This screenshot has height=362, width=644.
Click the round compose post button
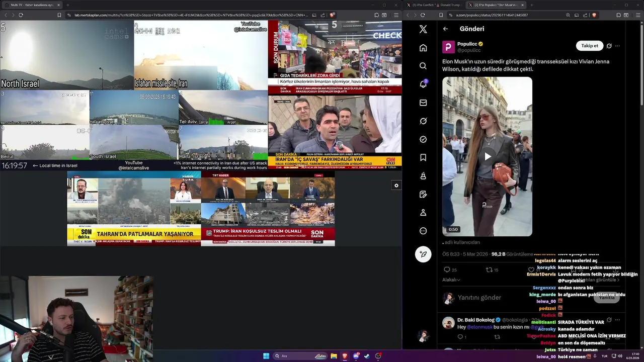(x=423, y=254)
